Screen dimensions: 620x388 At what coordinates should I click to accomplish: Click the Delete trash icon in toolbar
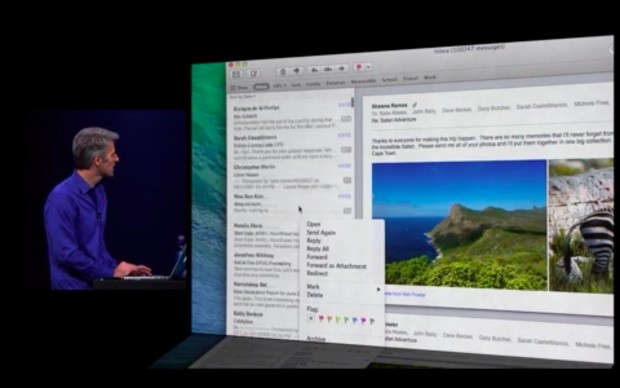click(x=282, y=72)
